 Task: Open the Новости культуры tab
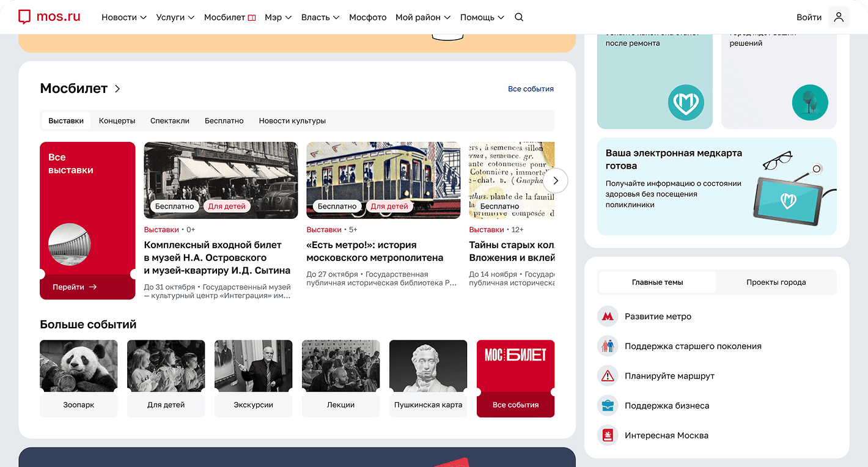[x=292, y=120]
